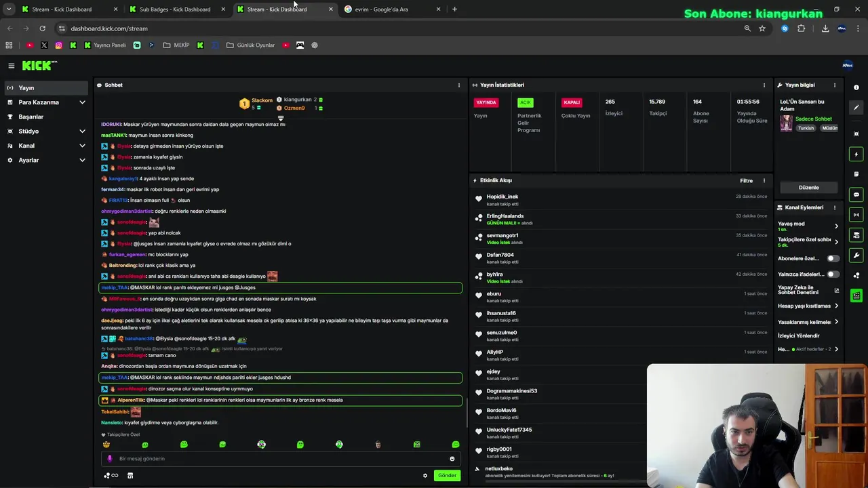Click the Bir mesaj gönderin input field
The image size is (868, 488).
[280, 459]
